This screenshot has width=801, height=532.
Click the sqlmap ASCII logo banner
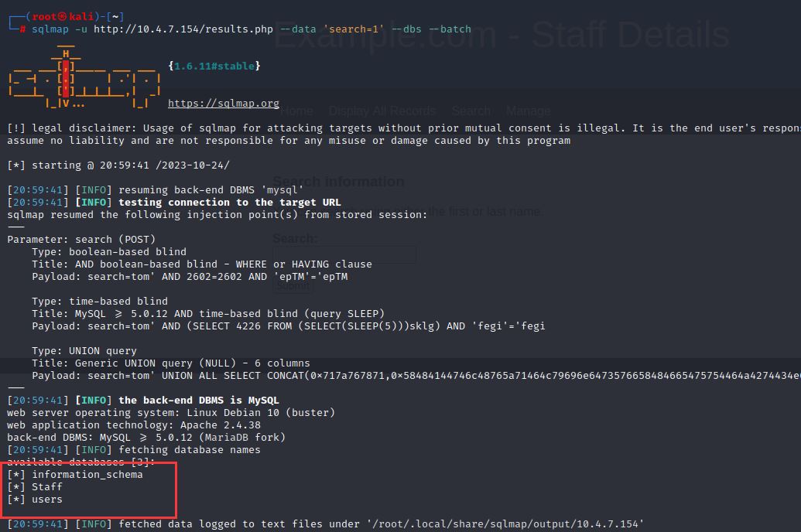coord(84,77)
